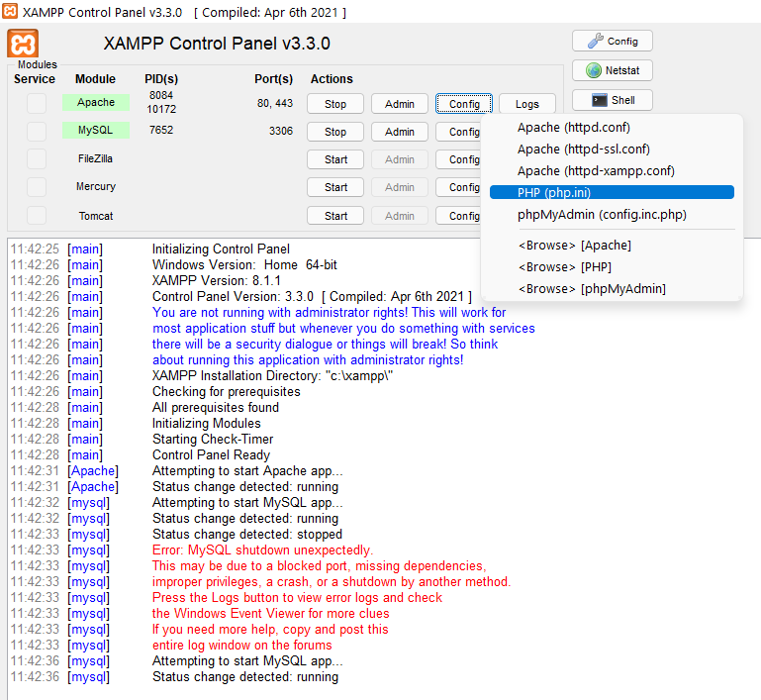Click the XAMPP orange logo icon
The width and height of the screenshot is (761, 700).
(23, 45)
